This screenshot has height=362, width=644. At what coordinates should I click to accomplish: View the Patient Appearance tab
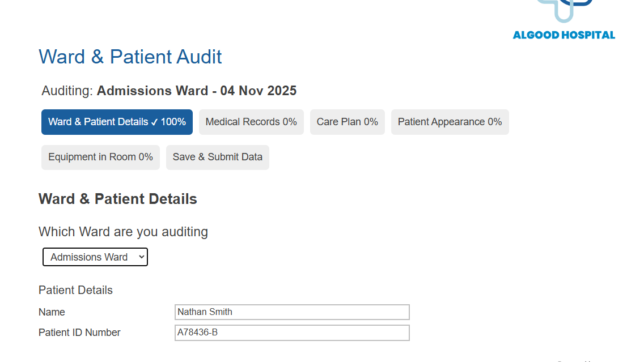(x=450, y=122)
